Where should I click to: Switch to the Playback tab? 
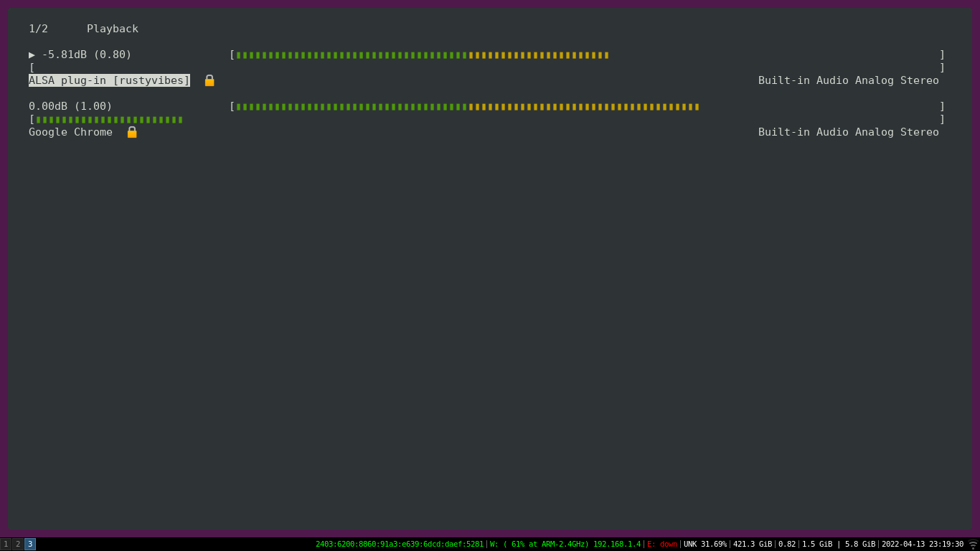click(113, 29)
